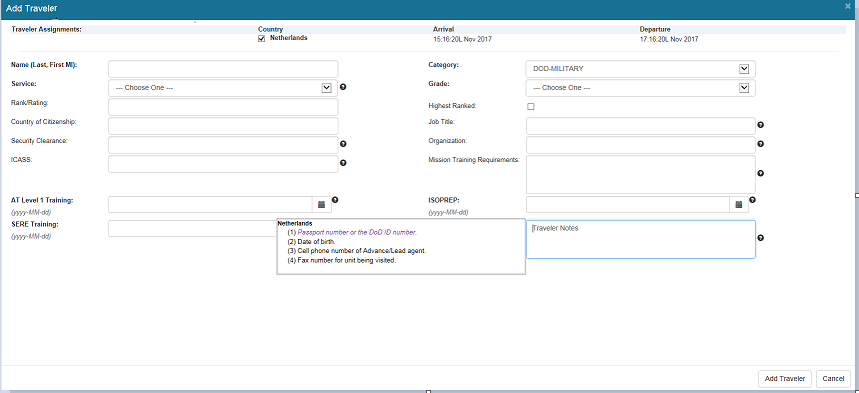Open the ISOPREP calendar date picker

738,204
